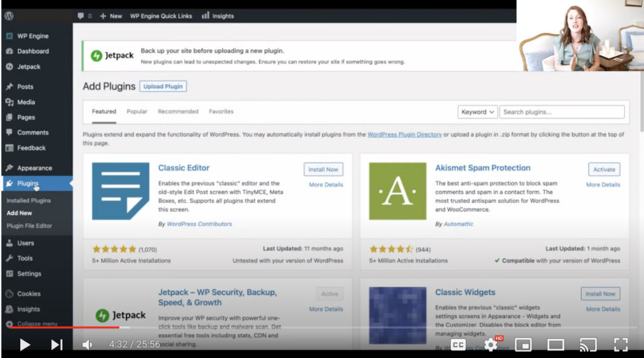
Task: Switch to theater mode
Action: point(556,345)
